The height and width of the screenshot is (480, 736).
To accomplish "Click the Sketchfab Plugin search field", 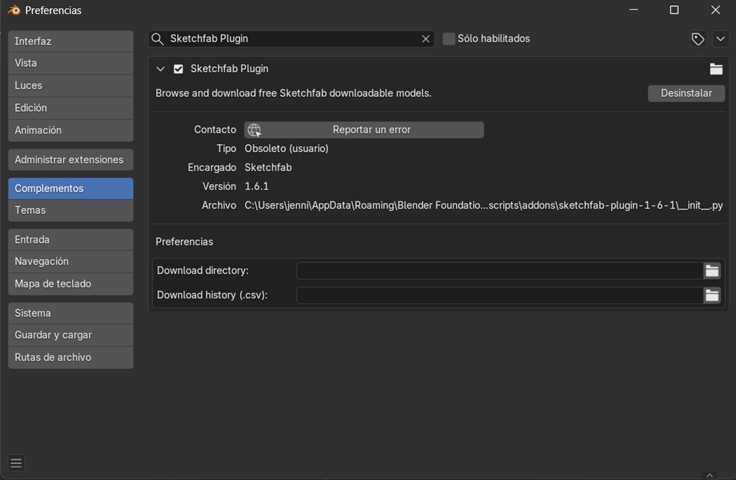I will tap(291, 39).
